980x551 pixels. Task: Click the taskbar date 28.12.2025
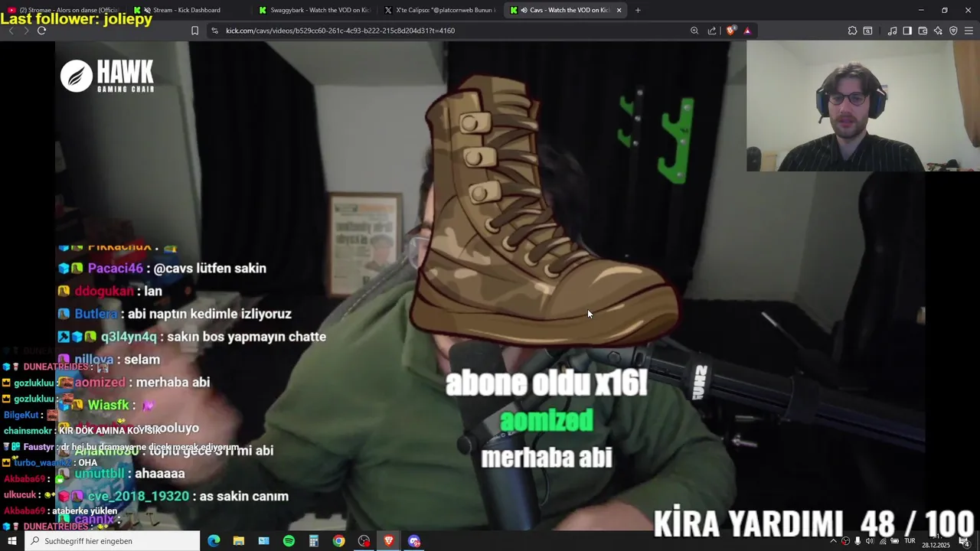(x=936, y=545)
